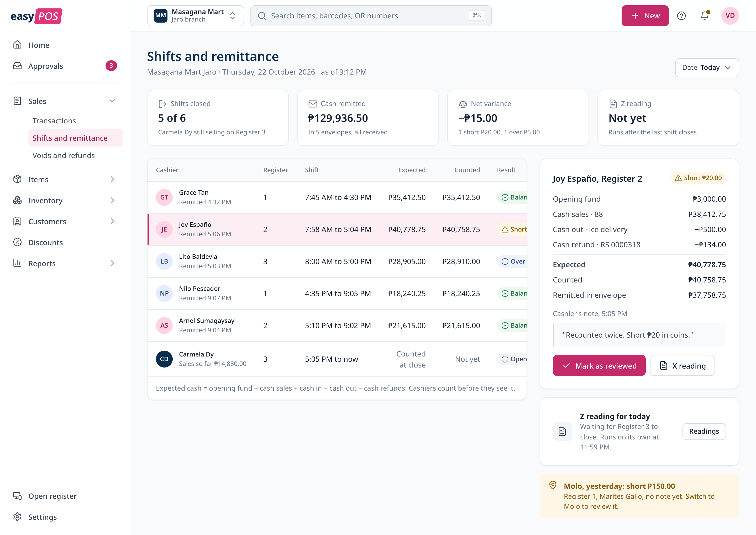Viewport: 756px width, 535px height.
Task: Click the CD avatar for Carmela Dy
Action: point(164,359)
